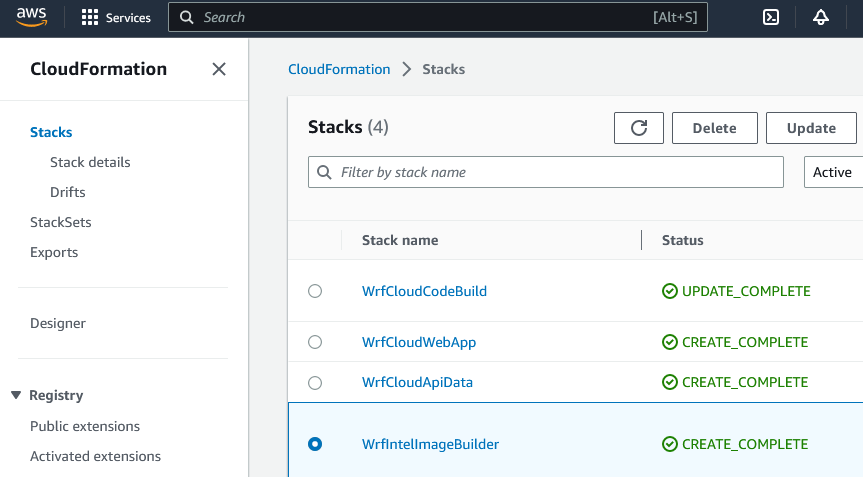Open the WrfCloudWebApp stack link
863x477 pixels.
(419, 342)
